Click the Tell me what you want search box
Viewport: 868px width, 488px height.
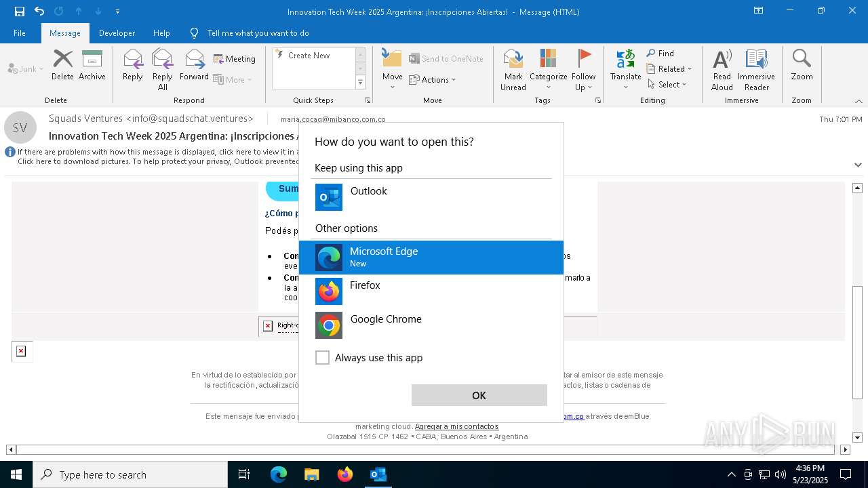click(x=258, y=33)
